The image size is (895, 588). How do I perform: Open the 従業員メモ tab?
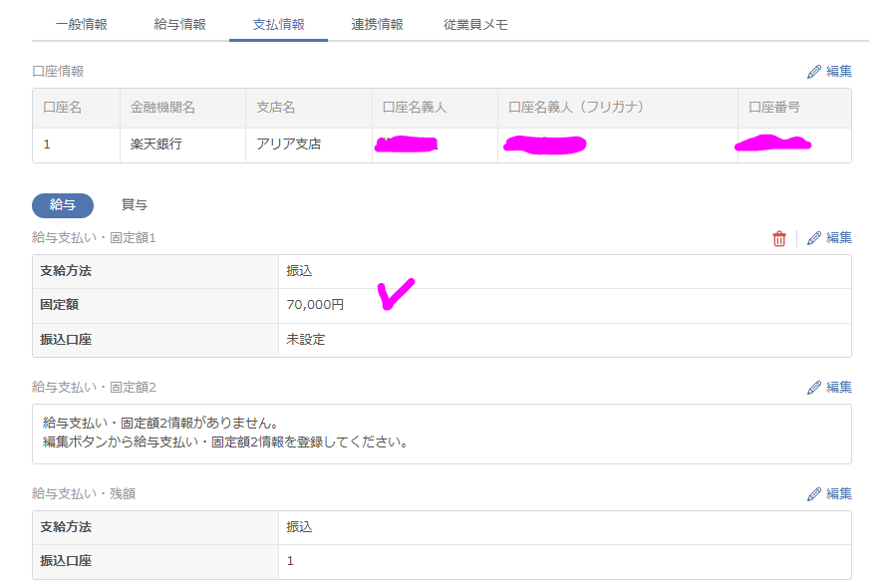click(475, 25)
